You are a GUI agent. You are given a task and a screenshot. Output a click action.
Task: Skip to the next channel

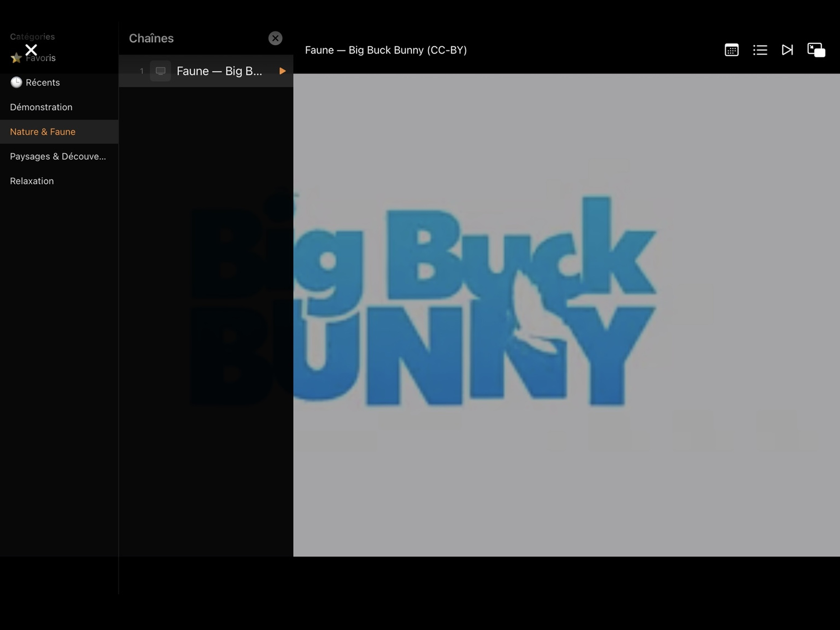click(x=787, y=50)
